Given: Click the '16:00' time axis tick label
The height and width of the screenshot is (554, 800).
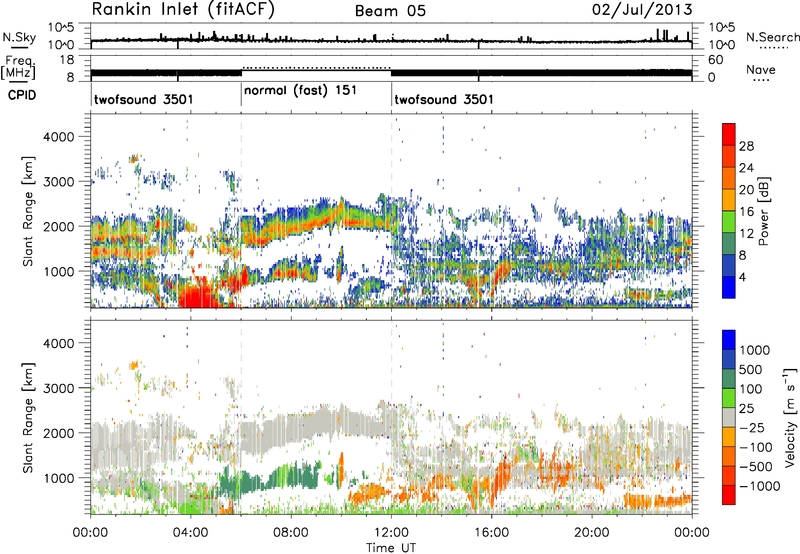Looking at the screenshot, I should click(491, 533).
